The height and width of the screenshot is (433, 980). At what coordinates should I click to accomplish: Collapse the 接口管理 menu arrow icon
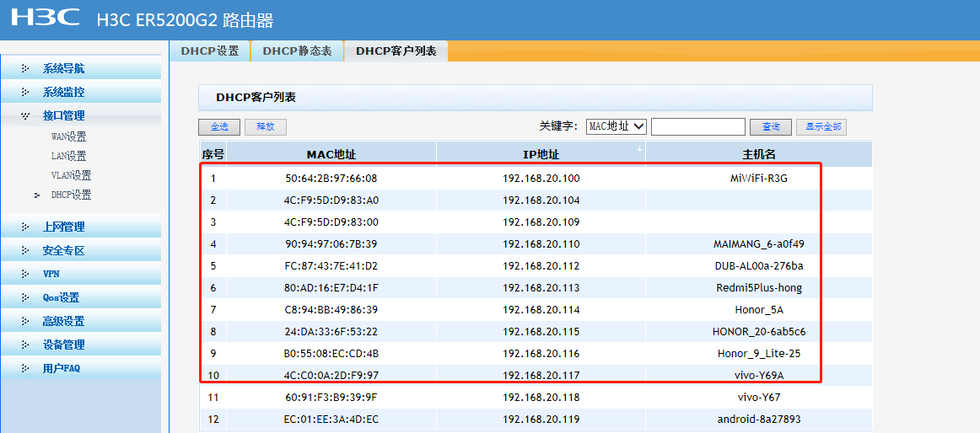click(x=25, y=115)
